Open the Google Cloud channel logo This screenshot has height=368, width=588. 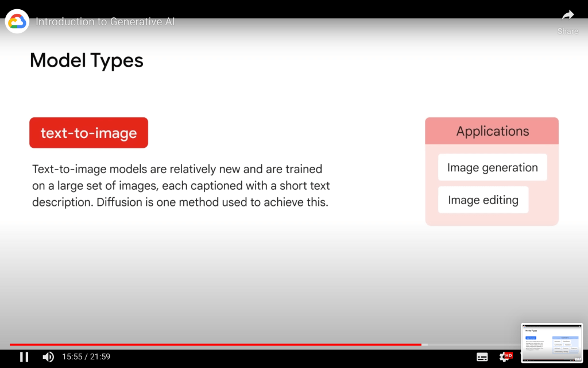pos(17,22)
